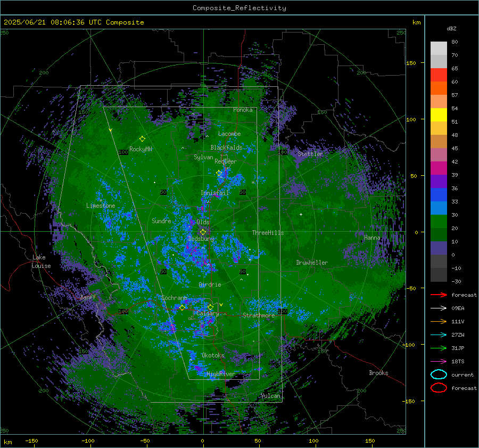
Task: Click the Strathmore city label
Action: tap(259, 315)
